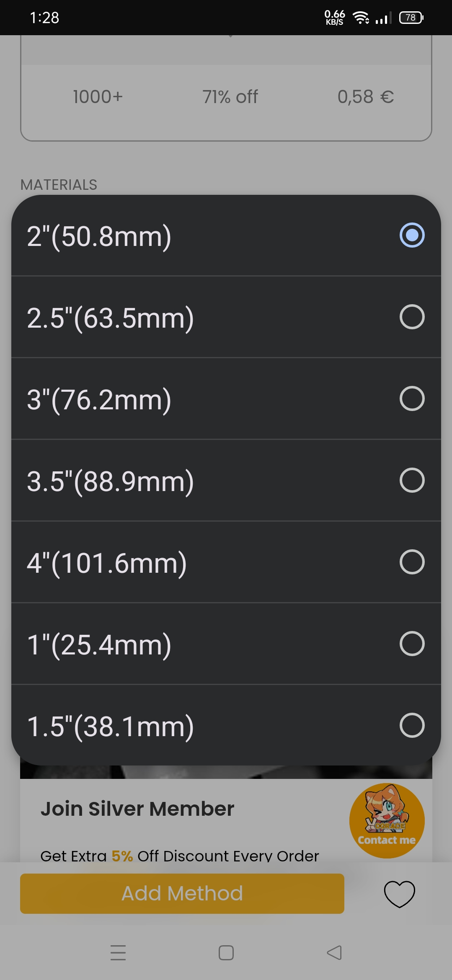Tap the 0,58 € price cell
This screenshot has height=980, width=452.
point(365,97)
